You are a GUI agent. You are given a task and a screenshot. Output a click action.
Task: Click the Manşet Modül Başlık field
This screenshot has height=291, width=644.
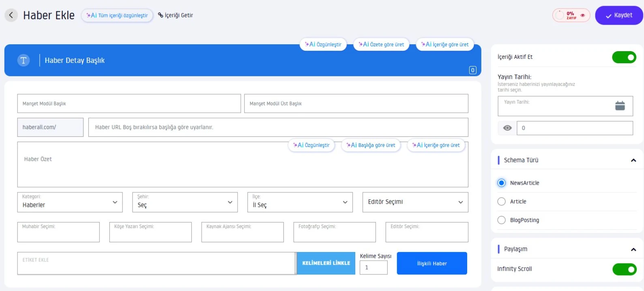tap(129, 103)
